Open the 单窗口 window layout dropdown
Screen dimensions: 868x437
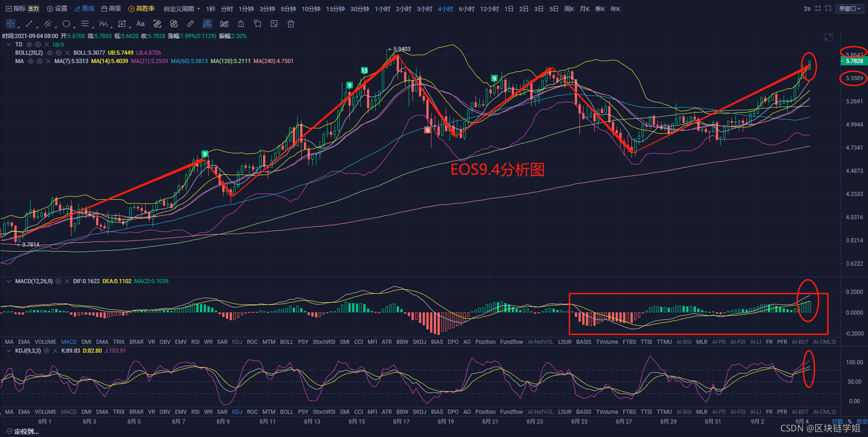(x=850, y=9)
